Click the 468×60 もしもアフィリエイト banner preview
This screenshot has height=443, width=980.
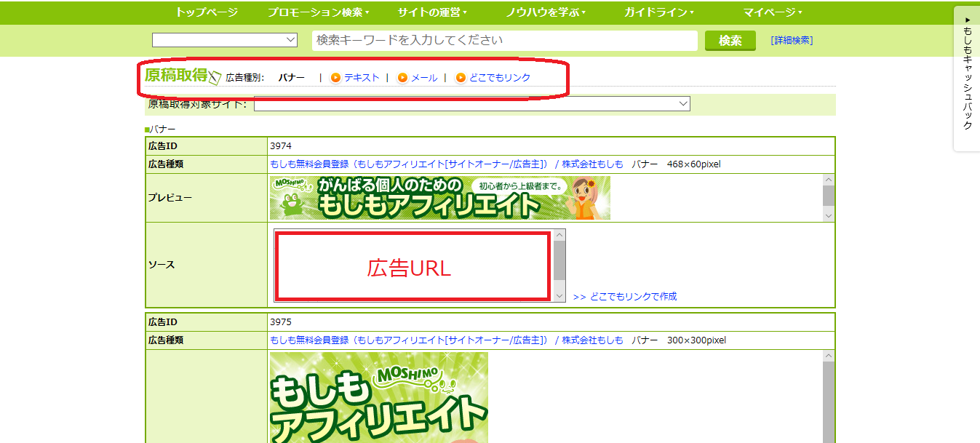(x=440, y=198)
